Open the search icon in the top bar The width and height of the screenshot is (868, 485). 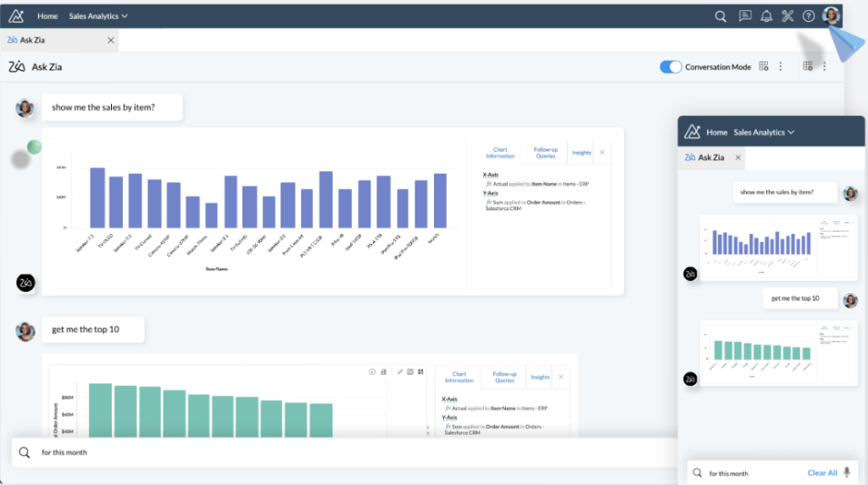pyautogui.click(x=721, y=16)
